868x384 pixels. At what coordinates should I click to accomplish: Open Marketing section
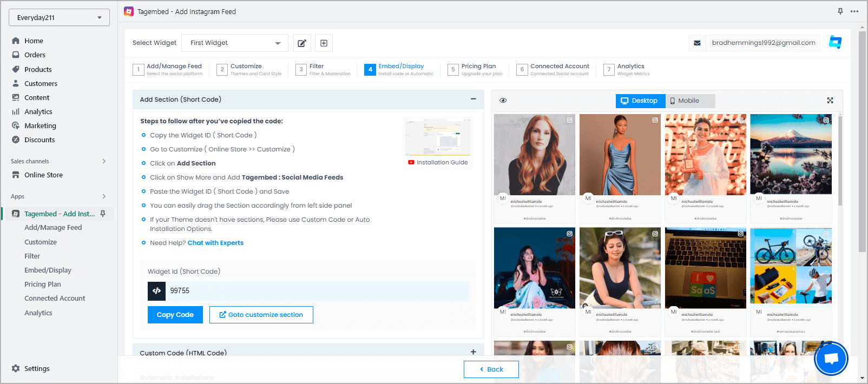40,125
